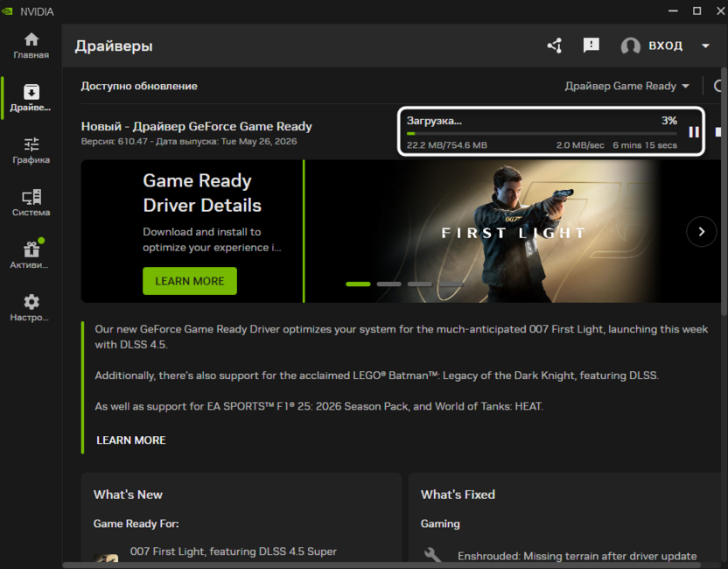
Task: Click the 6 mins 15 secs remaining time
Action: coord(644,145)
